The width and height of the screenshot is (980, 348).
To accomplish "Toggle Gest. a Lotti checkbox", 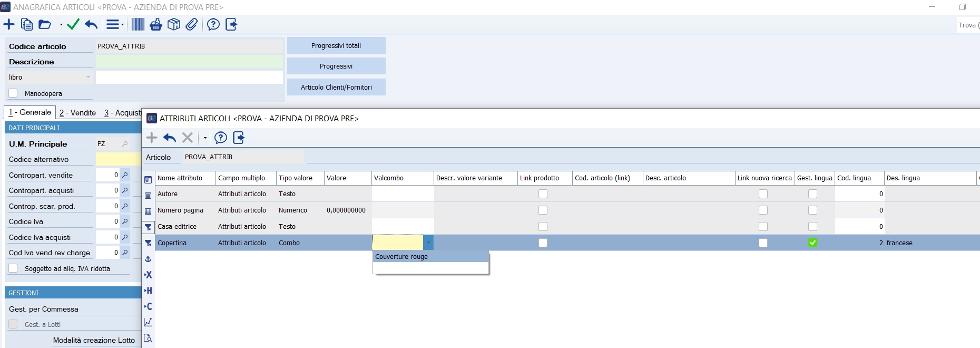I will click(13, 324).
